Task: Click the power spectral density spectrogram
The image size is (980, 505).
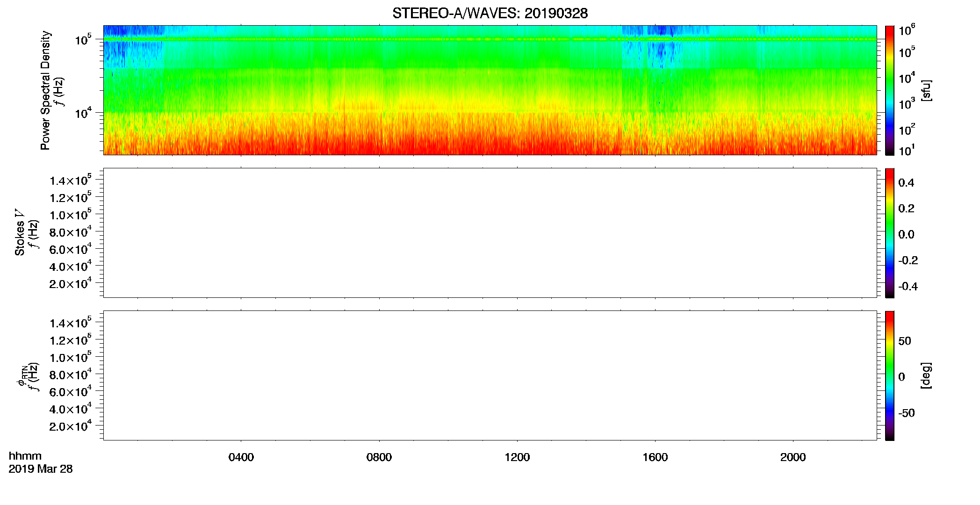Action: (490, 90)
